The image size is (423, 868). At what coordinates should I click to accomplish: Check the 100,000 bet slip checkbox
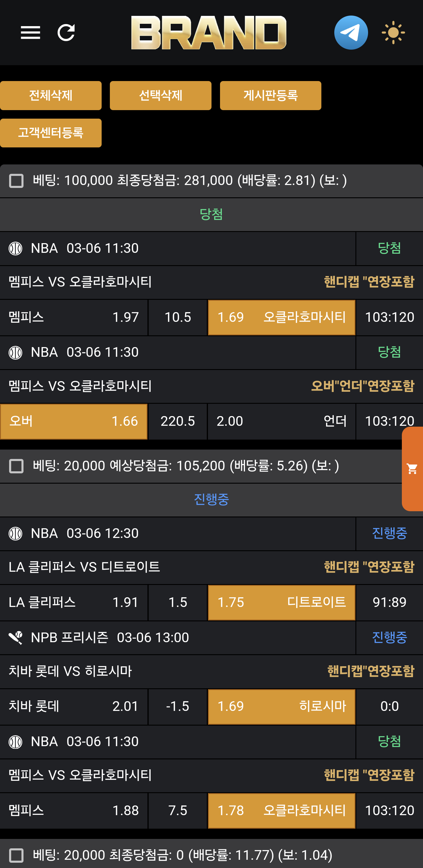tap(16, 181)
